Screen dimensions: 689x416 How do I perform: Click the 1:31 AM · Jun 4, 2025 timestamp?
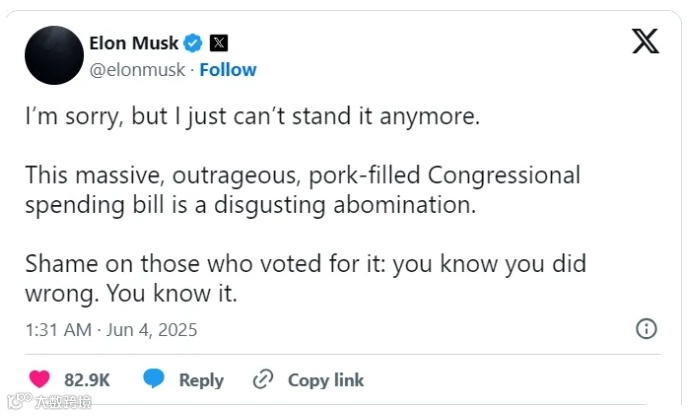click(x=111, y=329)
